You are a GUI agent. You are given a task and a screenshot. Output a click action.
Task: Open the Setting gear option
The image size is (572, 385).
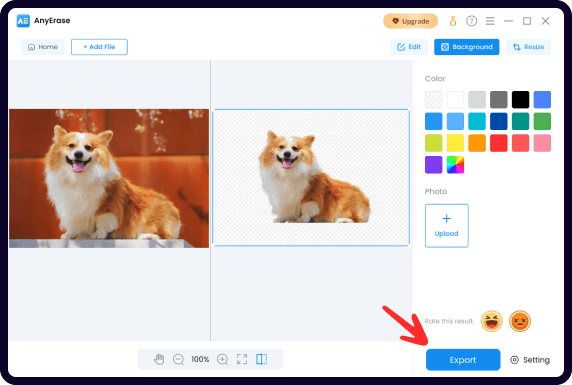click(x=530, y=360)
